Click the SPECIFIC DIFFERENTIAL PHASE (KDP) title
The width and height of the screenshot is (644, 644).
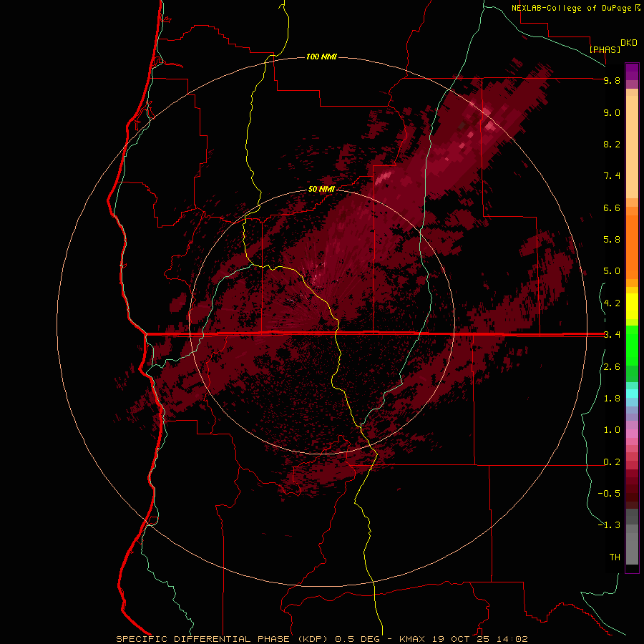pos(223,639)
